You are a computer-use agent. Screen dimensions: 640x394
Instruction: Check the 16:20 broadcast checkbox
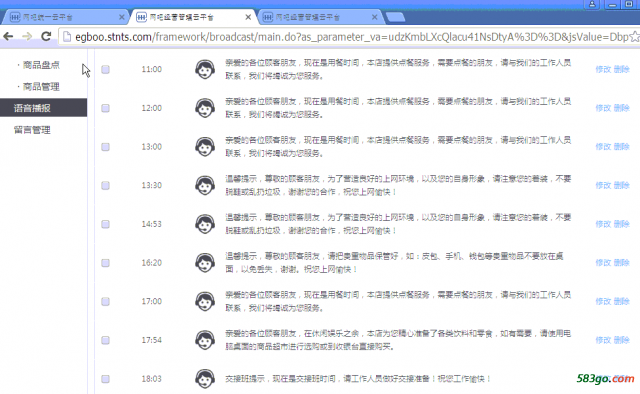(x=105, y=263)
